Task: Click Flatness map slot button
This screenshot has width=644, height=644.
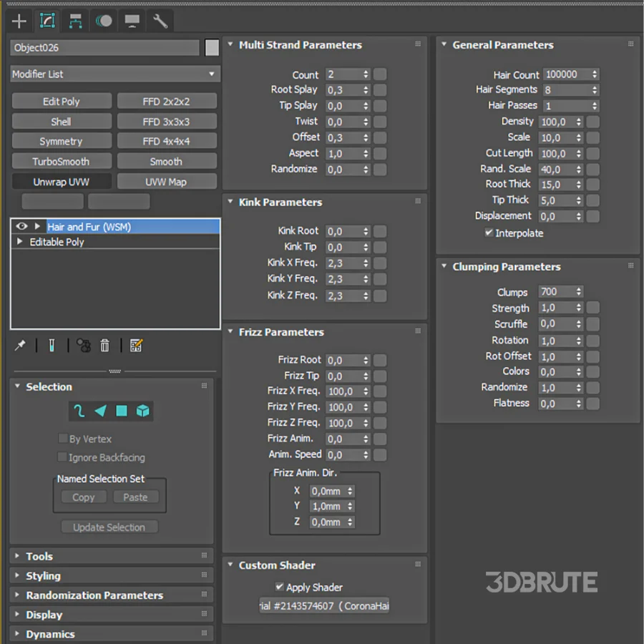Action: (592, 404)
